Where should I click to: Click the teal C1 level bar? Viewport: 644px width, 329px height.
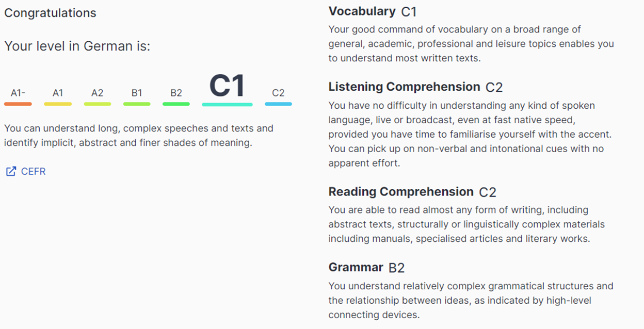click(x=227, y=105)
